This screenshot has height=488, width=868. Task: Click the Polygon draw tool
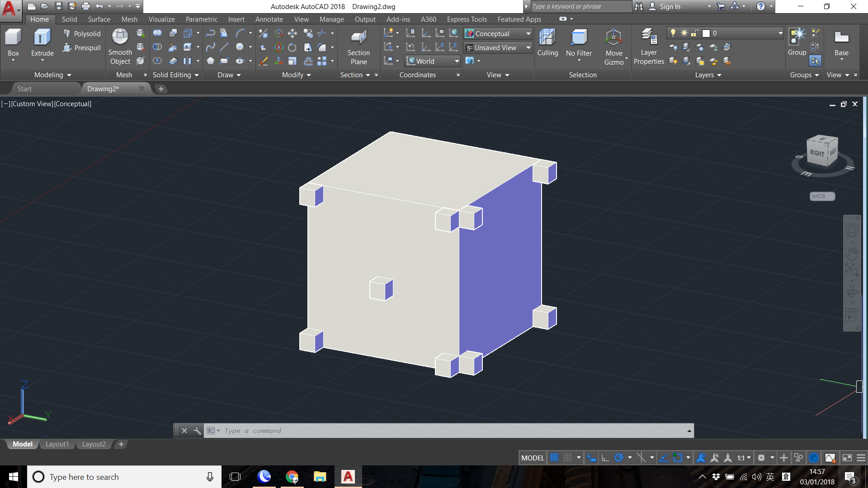[x=211, y=61]
